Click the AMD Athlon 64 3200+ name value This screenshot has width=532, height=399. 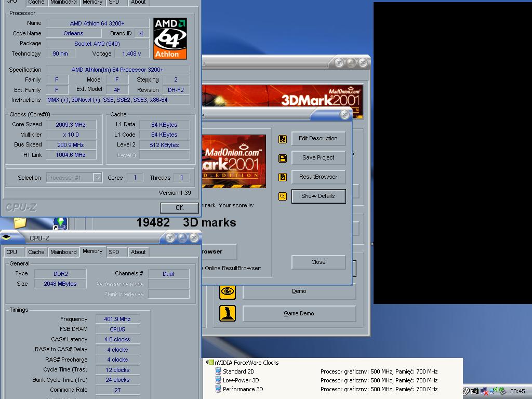[x=97, y=23]
